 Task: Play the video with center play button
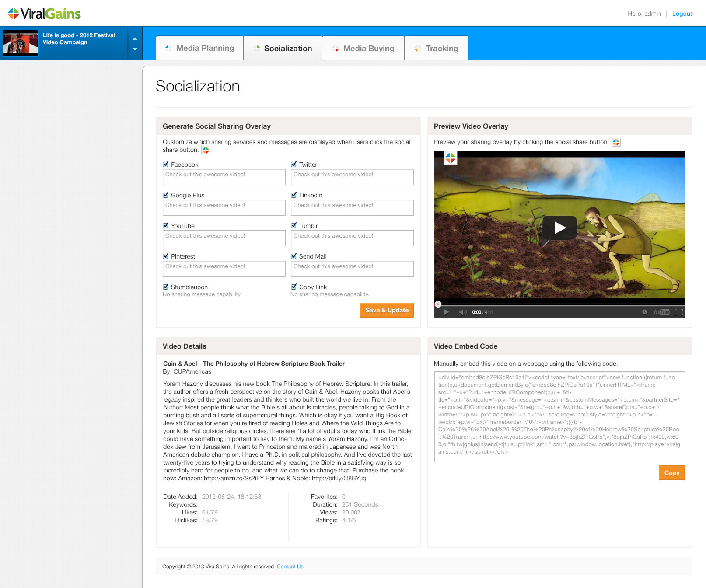click(560, 227)
